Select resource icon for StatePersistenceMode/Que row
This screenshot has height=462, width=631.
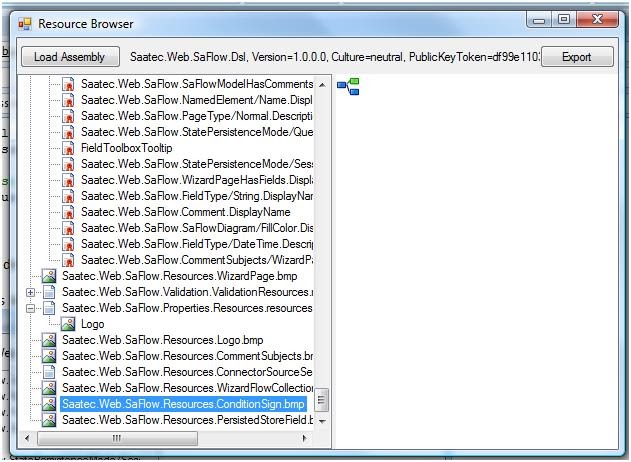coord(68,132)
